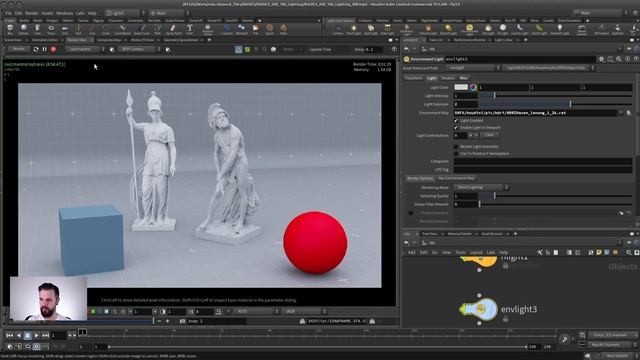Image resolution: width=640 pixels, height=360 pixels.
Task: Add a Spot Light from the shelf
Action: pos(371,29)
